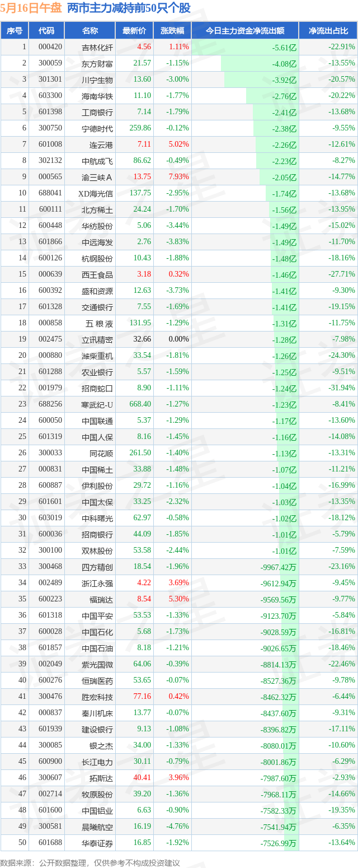This screenshot has width=358, height=868.
Task: Click the 最新价 column header
Action: 134,31
